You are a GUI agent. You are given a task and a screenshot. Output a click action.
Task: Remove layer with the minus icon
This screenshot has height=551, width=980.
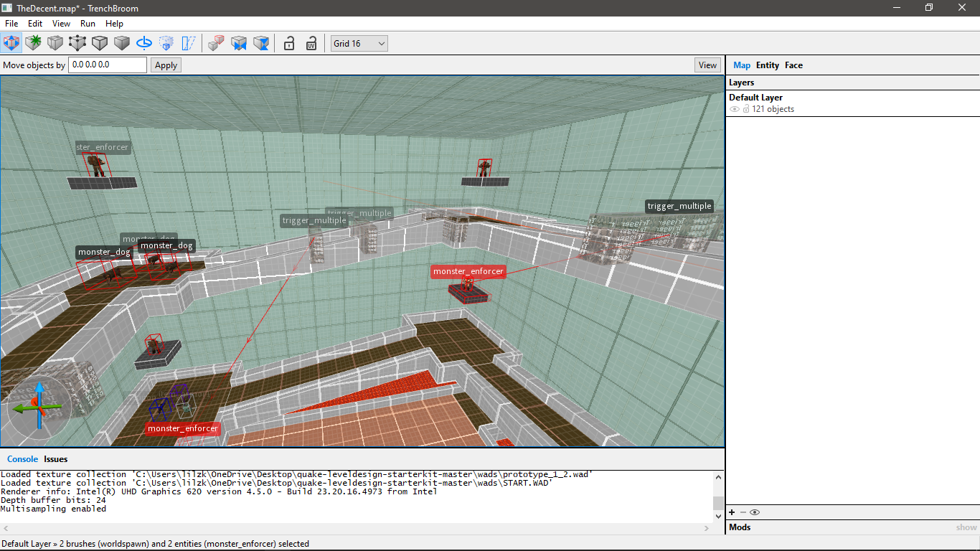[x=743, y=512]
